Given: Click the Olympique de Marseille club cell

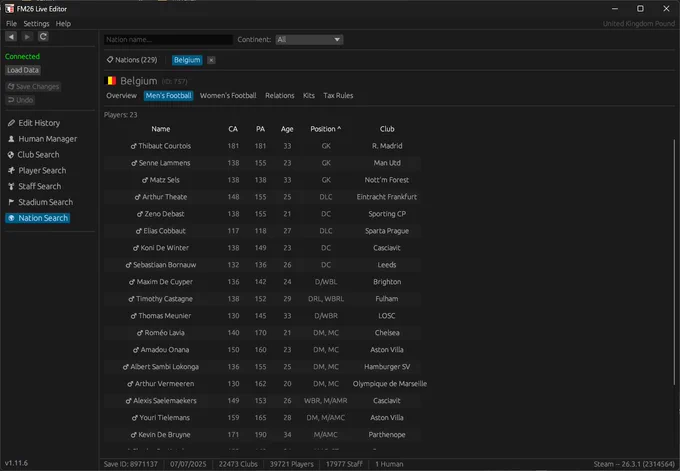Looking at the screenshot, I should (x=389, y=384).
